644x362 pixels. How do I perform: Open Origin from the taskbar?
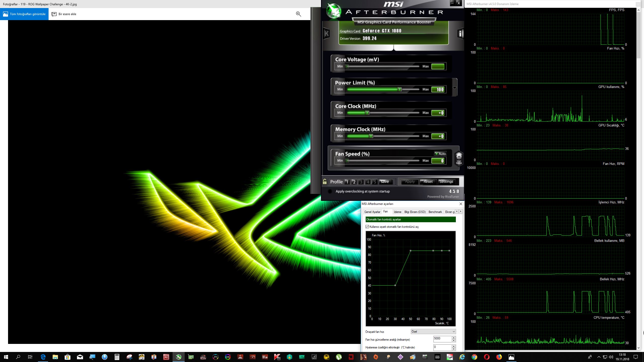376,357
